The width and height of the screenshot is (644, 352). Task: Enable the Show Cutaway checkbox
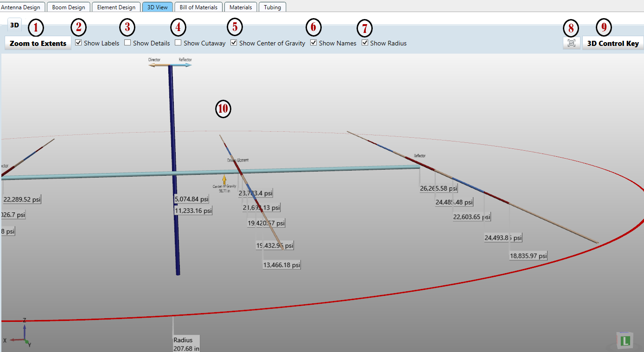click(178, 43)
